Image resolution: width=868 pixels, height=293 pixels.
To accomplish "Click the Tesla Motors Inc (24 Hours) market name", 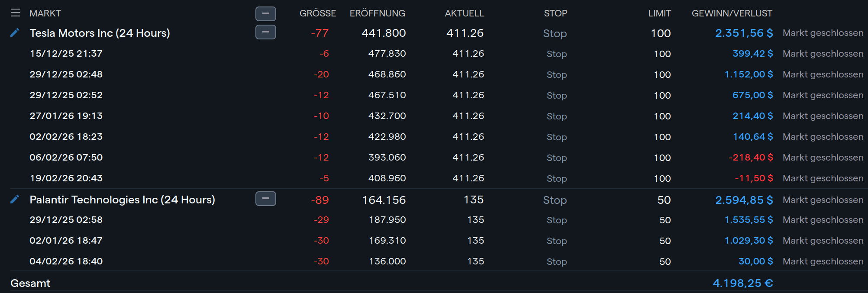I will click(100, 33).
